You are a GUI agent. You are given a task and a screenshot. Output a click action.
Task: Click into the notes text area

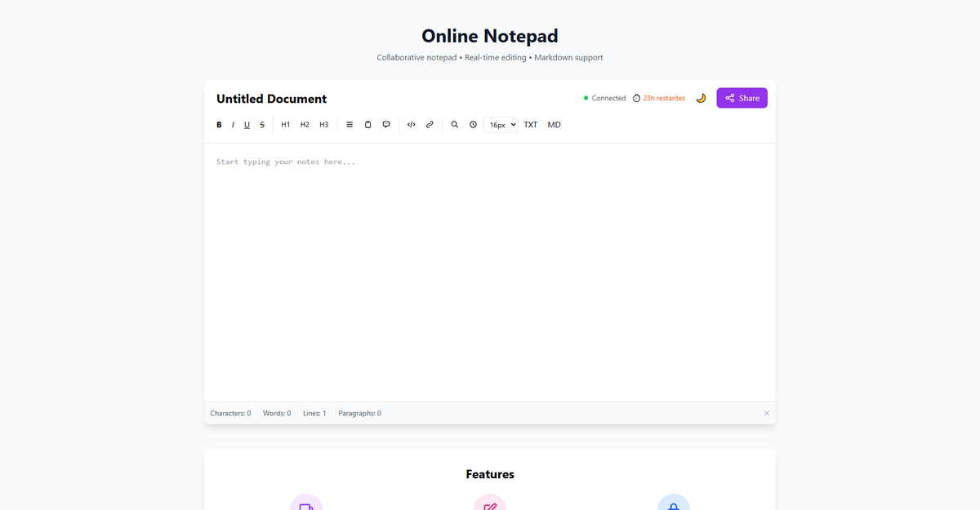tap(490, 273)
